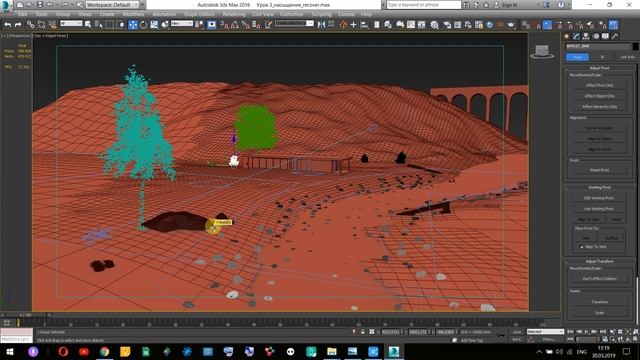Select the Select and Link tool
The image size is (640, 360).
pyautogui.click(x=30, y=25)
